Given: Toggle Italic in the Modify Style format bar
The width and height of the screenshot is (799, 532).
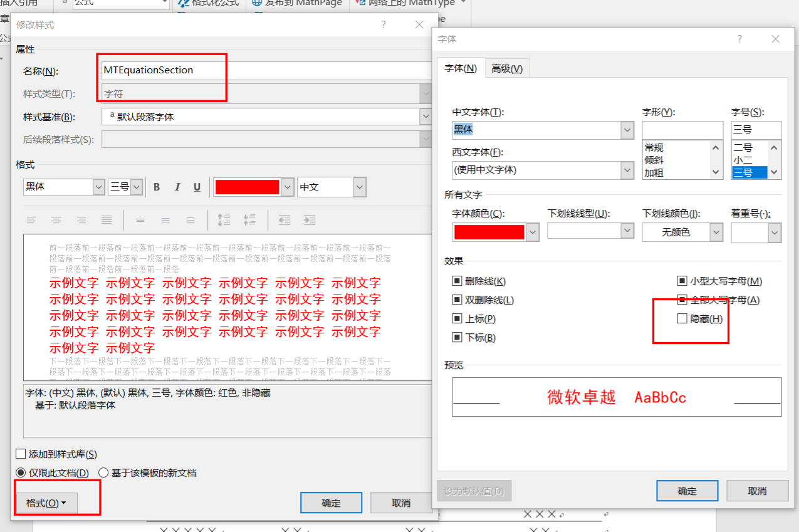Looking at the screenshot, I should point(177,187).
